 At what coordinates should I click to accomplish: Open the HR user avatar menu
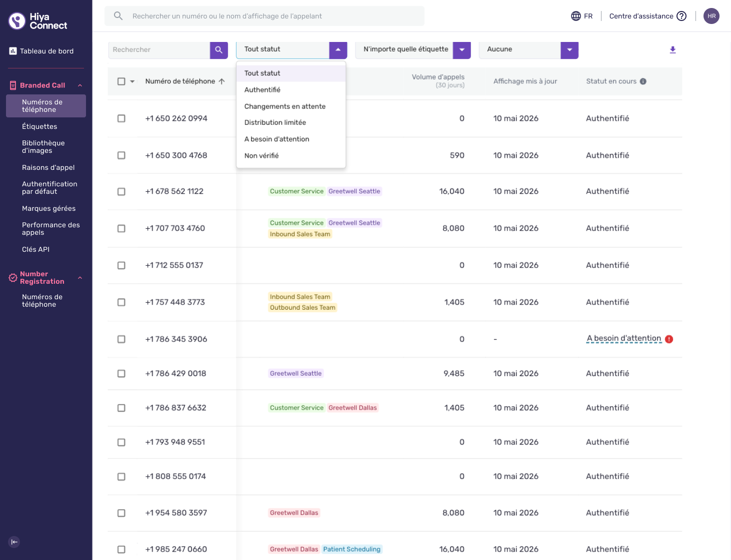(x=711, y=16)
